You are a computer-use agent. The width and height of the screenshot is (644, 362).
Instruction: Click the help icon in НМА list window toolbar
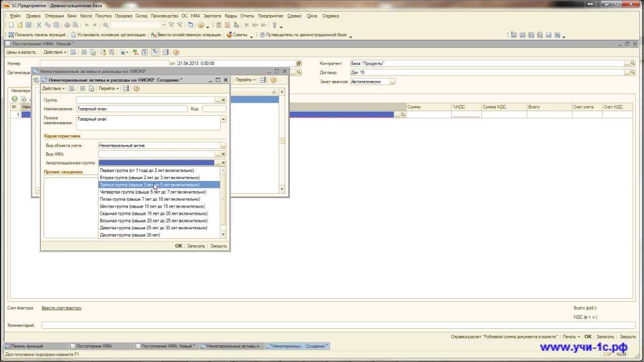[x=273, y=80]
